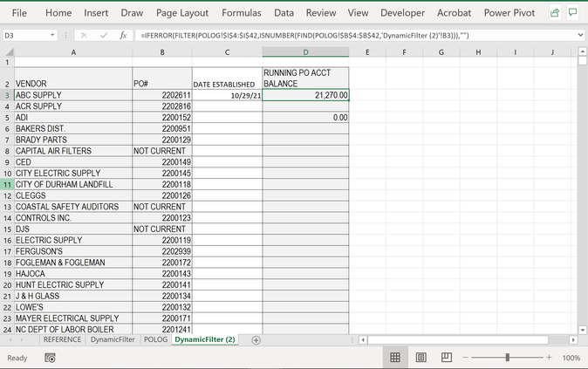588x369 pixels.
Task: Open the Formulas ribbon tab
Action: [242, 13]
